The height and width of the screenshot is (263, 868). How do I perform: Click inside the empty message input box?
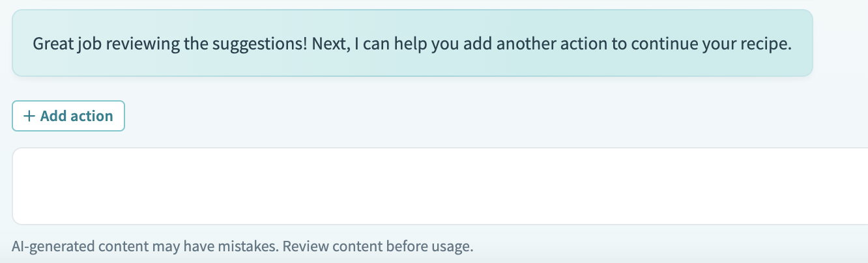pos(440,186)
